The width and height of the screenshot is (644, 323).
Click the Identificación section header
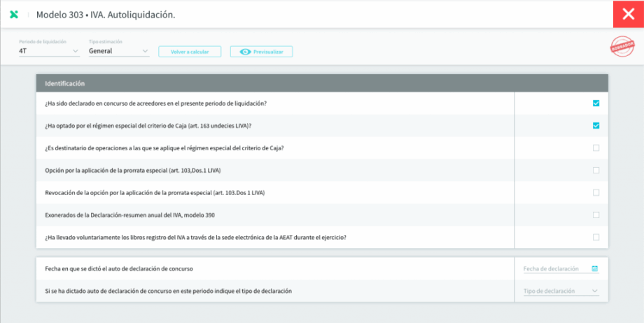[x=322, y=83]
